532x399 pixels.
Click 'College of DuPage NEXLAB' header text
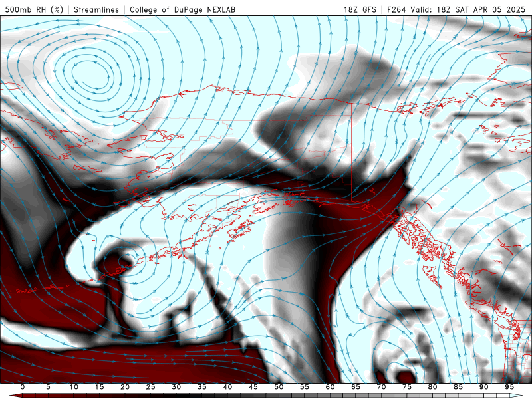click(x=182, y=9)
